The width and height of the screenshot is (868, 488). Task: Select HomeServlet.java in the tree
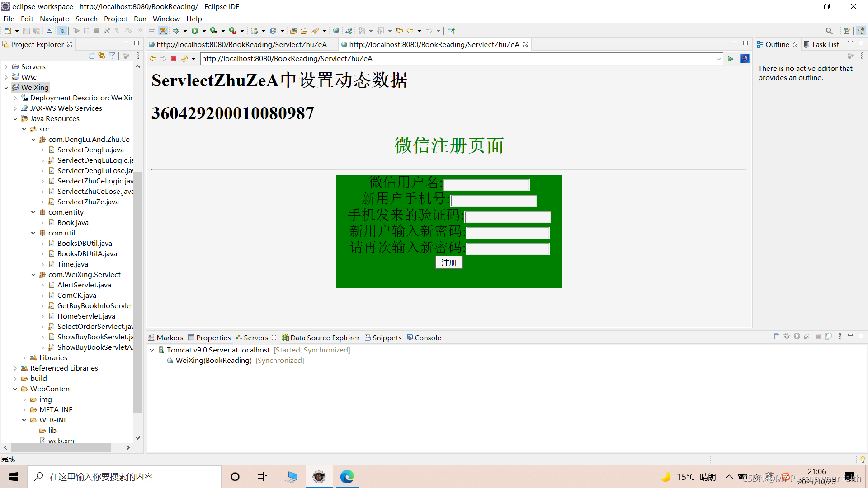pyautogui.click(x=86, y=316)
